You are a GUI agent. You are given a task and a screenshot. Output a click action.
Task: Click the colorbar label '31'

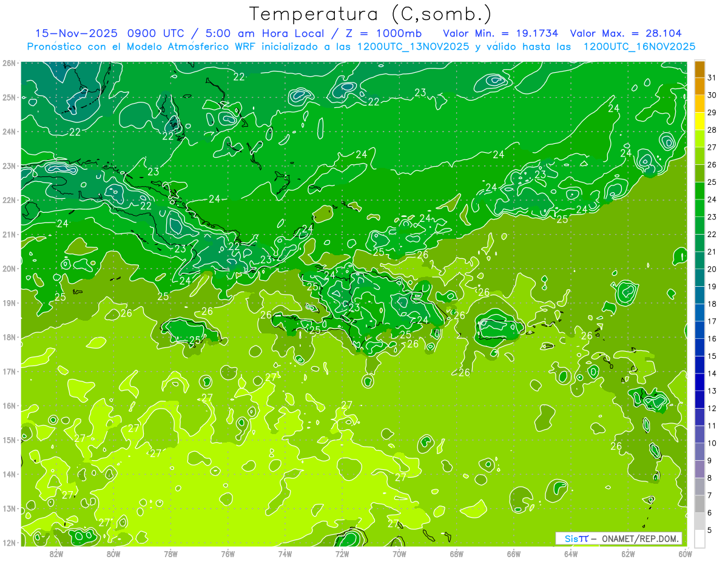[x=712, y=78]
